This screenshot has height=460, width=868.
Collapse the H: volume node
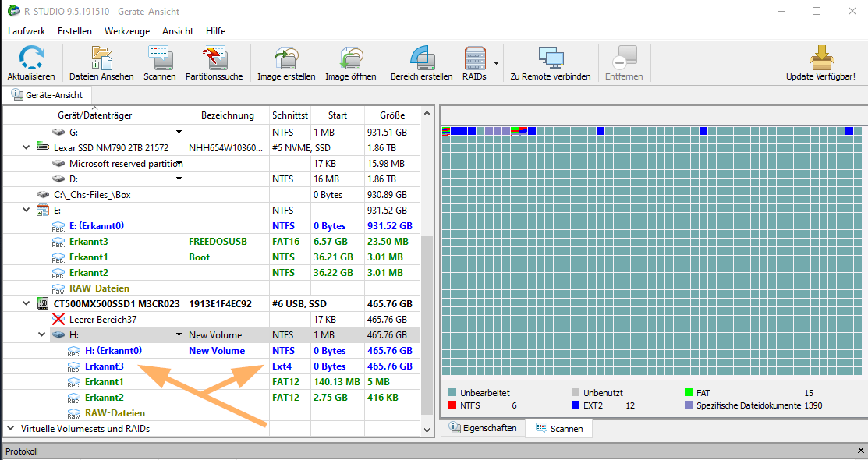coord(41,334)
